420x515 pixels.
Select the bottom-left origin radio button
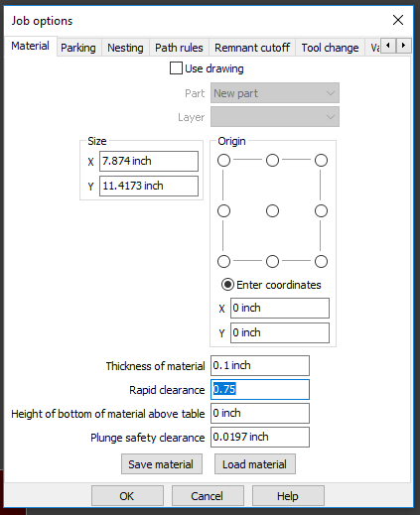coord(223,261)
